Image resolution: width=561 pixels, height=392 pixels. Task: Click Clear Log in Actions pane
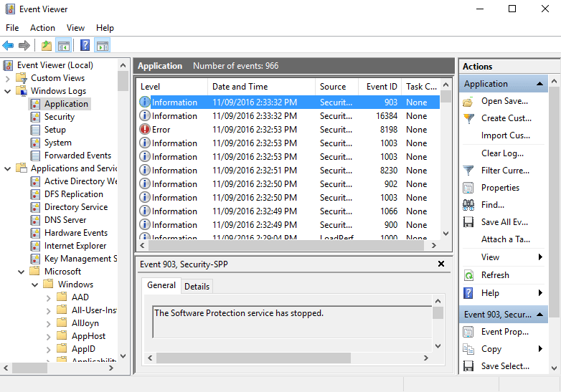pos(501,153)
